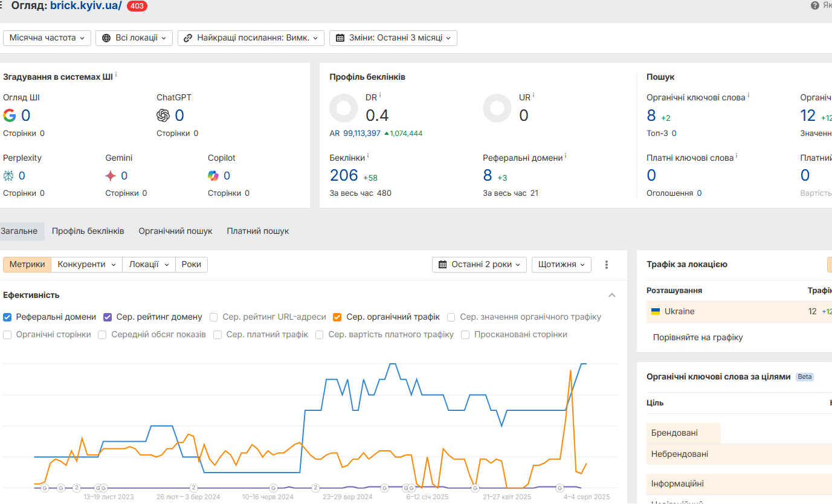Click the Небрендовані bar

coord(739,454)
